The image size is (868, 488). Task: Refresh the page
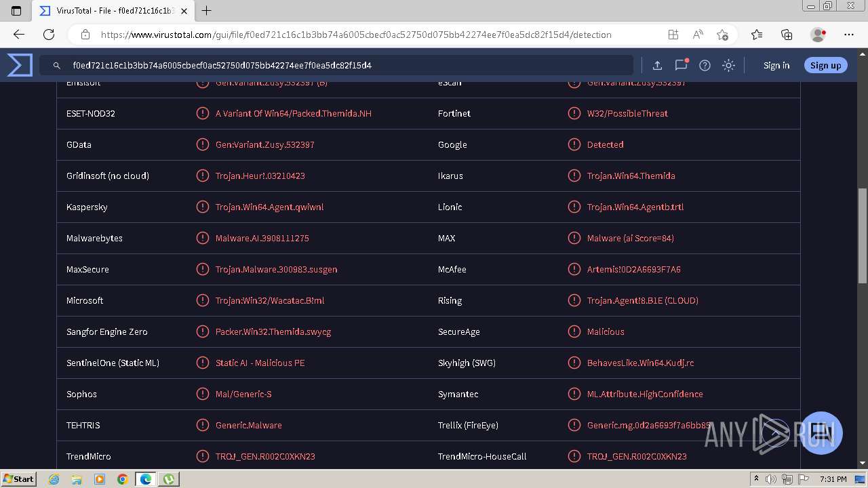tap(49, 35)
